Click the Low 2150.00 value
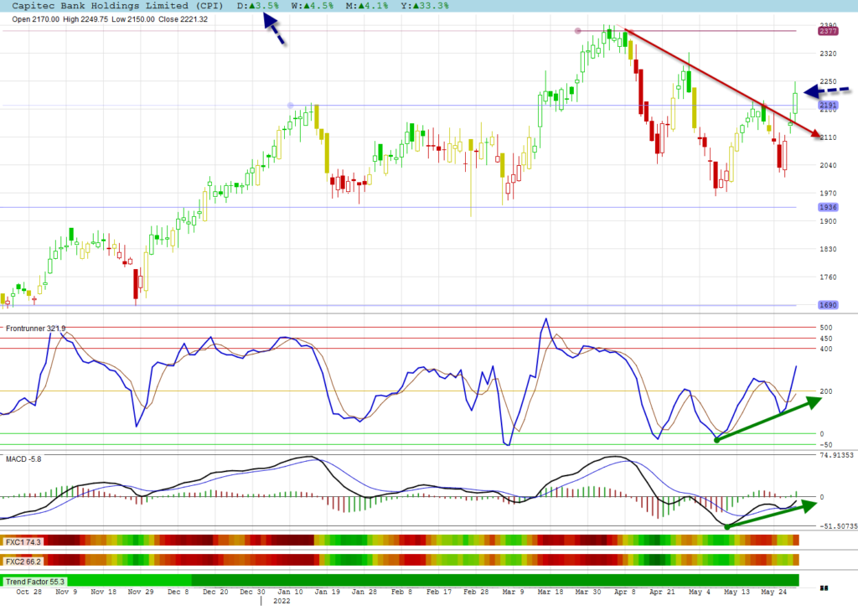858x616 pixels. pos(133,19)
